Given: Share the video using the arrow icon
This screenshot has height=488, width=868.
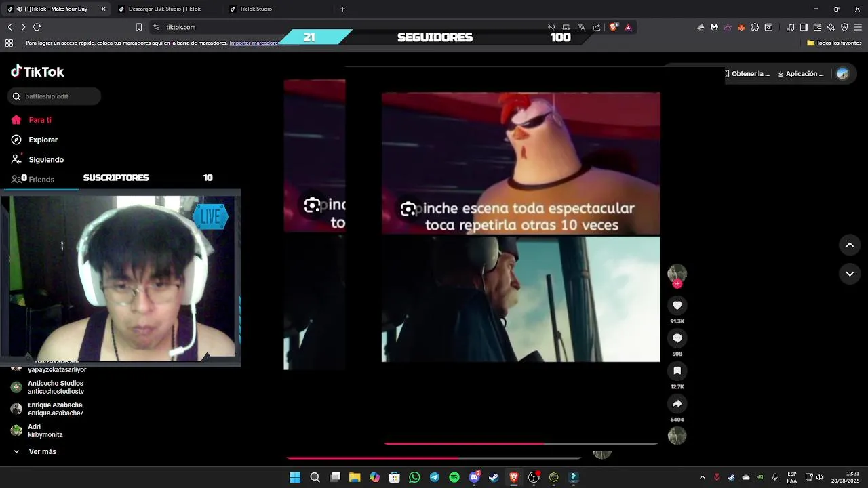Looking at the screenshot, I should click(677, 403).
